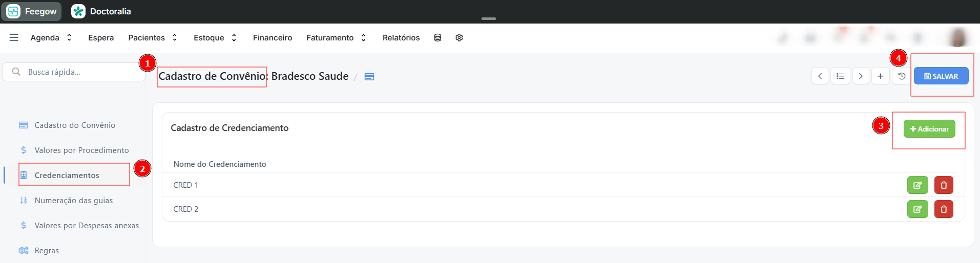Click the Busca rápida search field
Viewport: 980px width, 263px height.
pyautogui.click(x=74, y=72)
